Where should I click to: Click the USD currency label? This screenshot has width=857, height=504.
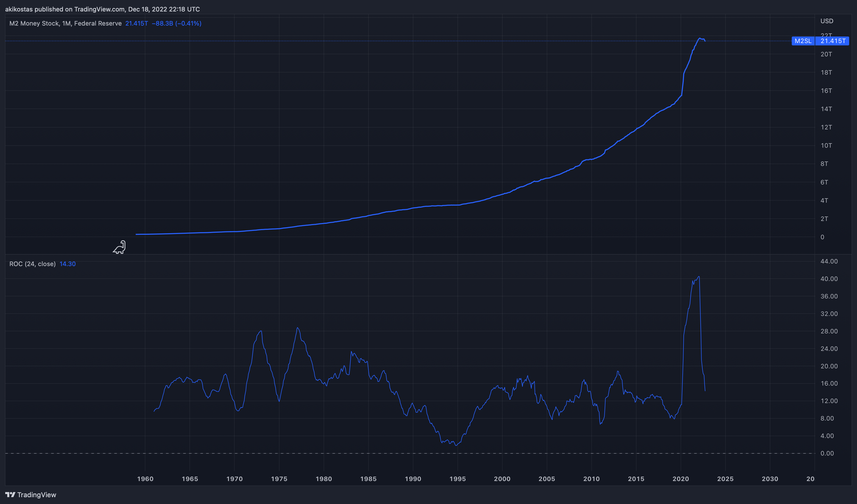tap(827, 21)
